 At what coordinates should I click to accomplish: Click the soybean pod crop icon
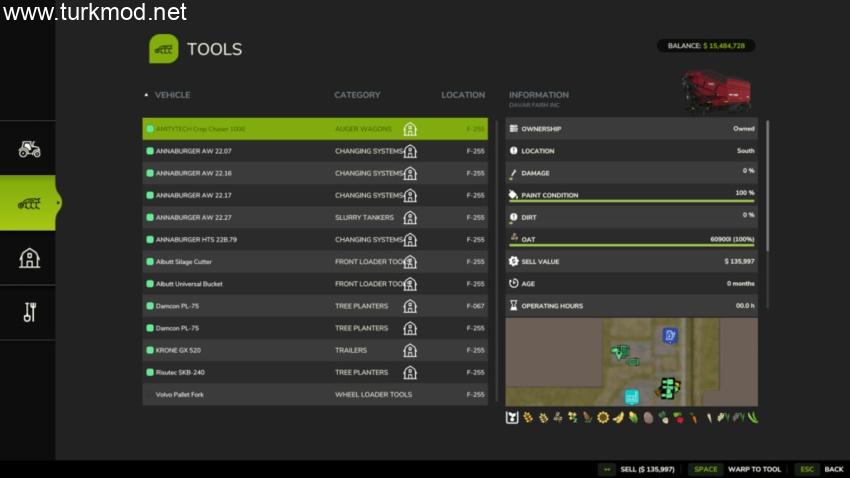click(x=752, y=417)
